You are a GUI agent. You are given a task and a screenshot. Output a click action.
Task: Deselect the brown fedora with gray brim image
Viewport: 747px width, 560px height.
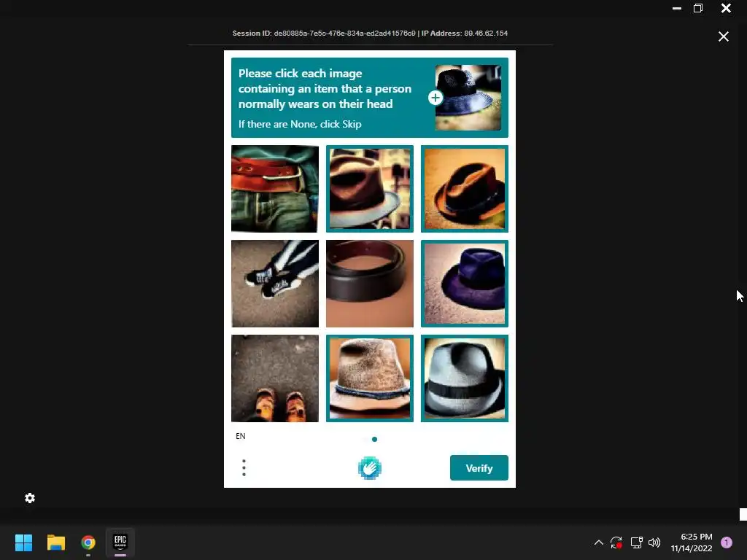point(370,189)
